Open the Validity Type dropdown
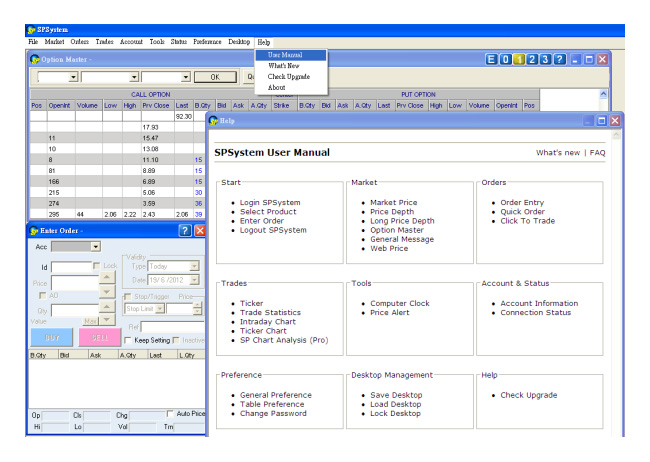The width and height of the screenshot is (650, 462). [194, 266]
